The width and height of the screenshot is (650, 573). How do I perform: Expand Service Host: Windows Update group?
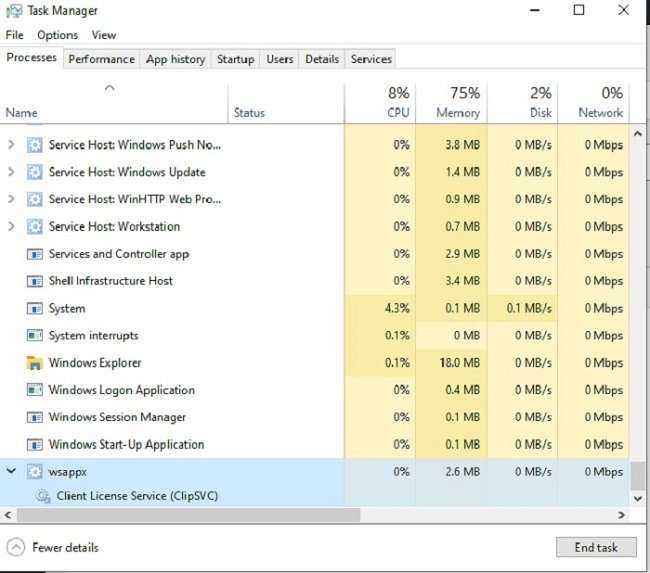coord(11,172)
